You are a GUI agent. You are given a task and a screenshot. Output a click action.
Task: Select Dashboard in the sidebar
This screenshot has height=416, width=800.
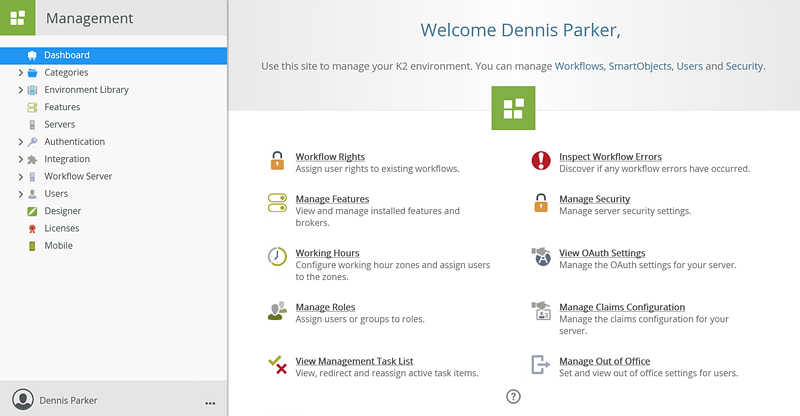click(x=66, y=55)
